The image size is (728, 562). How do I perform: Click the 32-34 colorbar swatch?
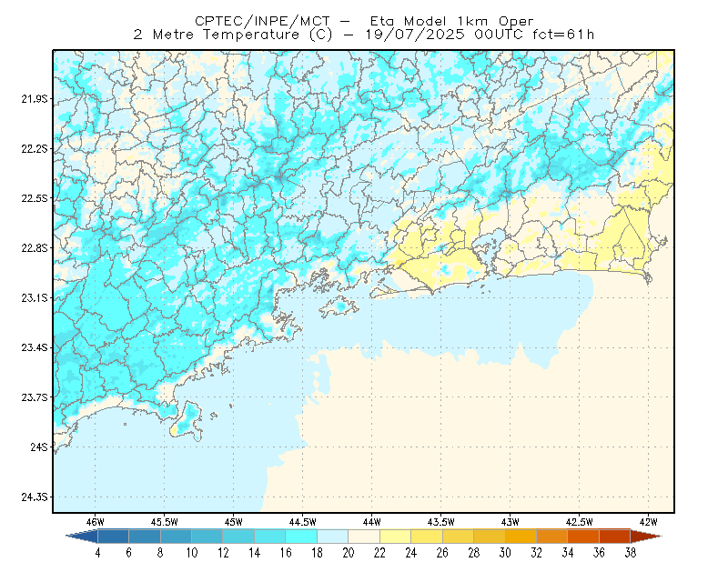point(552,537)
